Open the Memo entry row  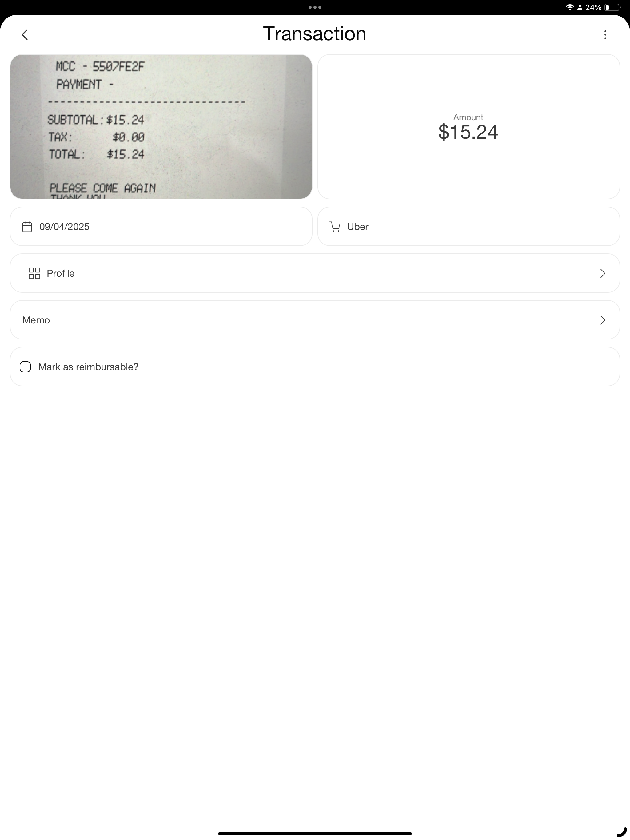315,320
